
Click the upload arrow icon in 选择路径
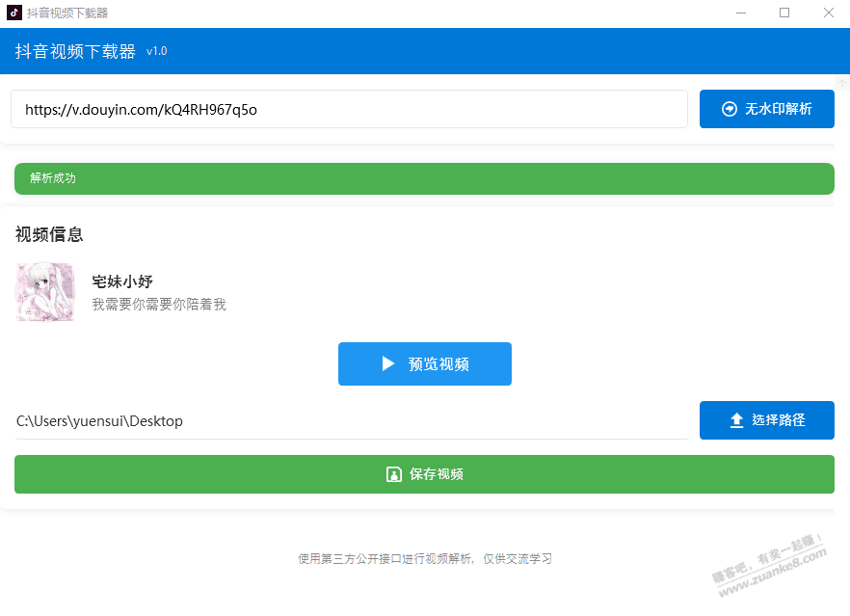736,420
